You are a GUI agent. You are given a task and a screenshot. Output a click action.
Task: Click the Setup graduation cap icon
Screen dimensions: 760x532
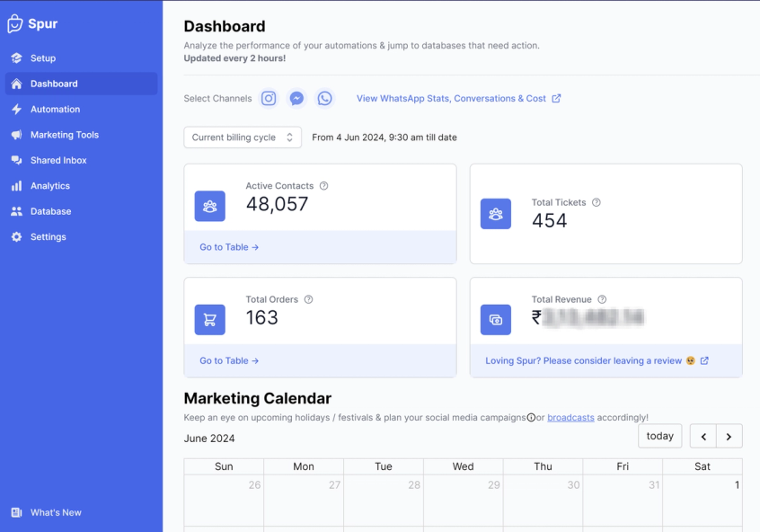[x=16, y=58]
